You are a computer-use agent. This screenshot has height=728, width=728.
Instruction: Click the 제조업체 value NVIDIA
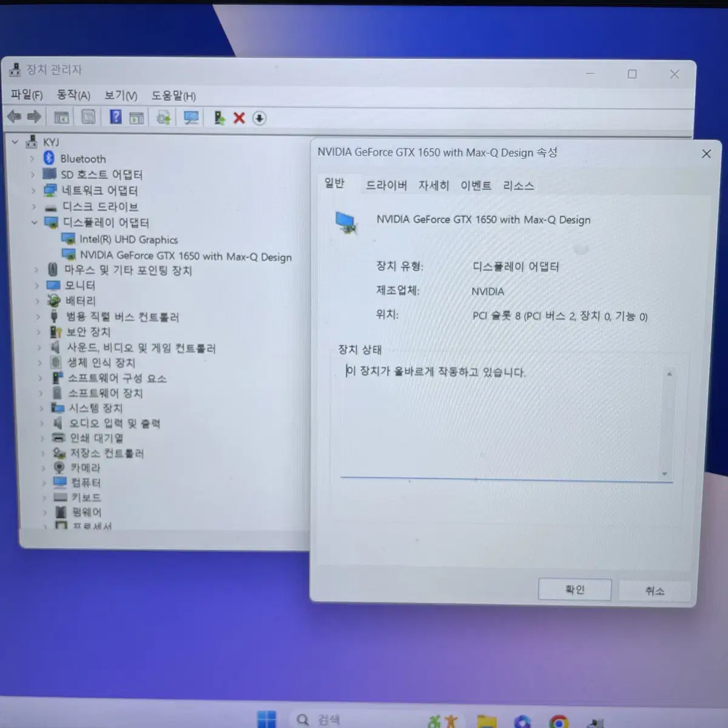488,291
